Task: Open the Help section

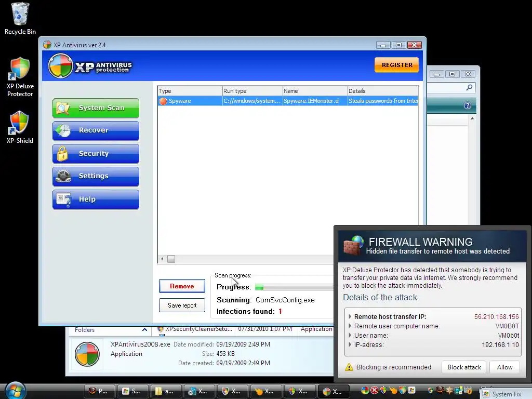Action: pos(96,199)
